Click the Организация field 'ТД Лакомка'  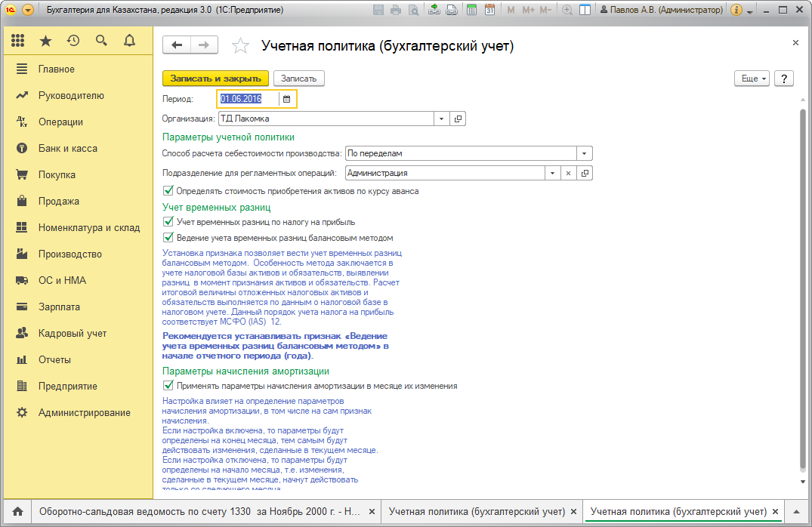click(326, 119)
